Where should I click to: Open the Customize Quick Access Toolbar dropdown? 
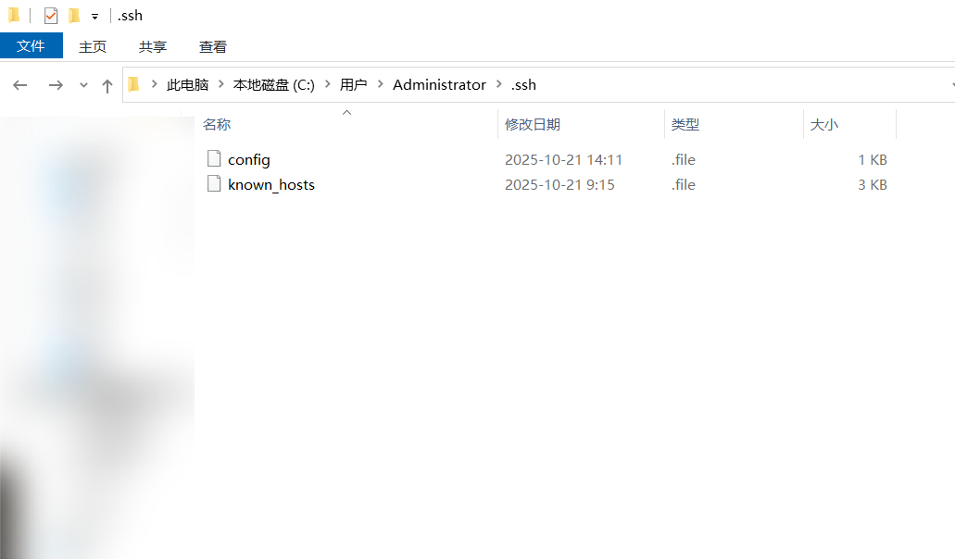pyautogui.click(x=94, y=17)
